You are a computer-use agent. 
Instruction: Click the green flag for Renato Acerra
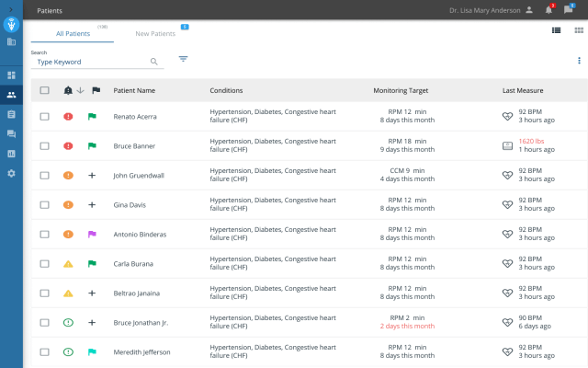click(x=92, y=117)
